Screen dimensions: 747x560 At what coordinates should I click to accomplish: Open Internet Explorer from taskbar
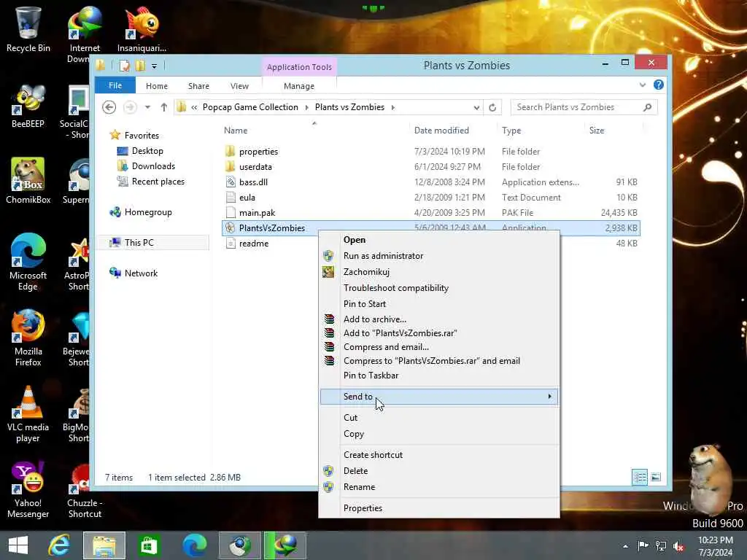(59, 545)
